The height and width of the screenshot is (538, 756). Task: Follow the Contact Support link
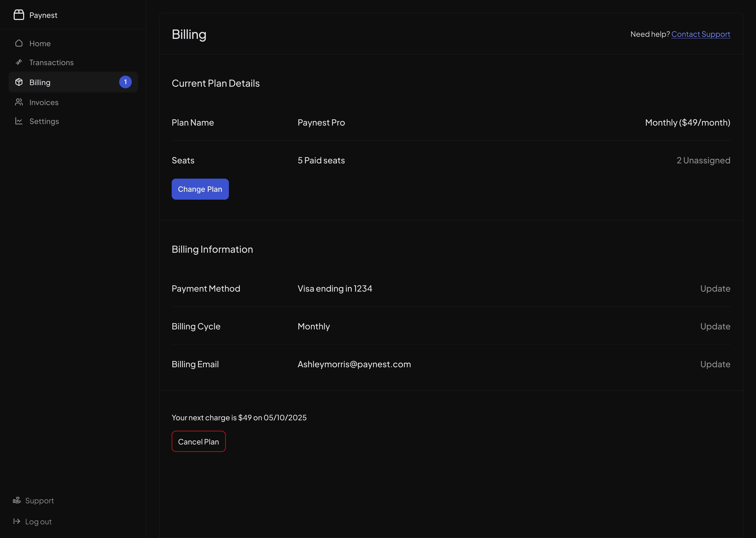(701, 34)
